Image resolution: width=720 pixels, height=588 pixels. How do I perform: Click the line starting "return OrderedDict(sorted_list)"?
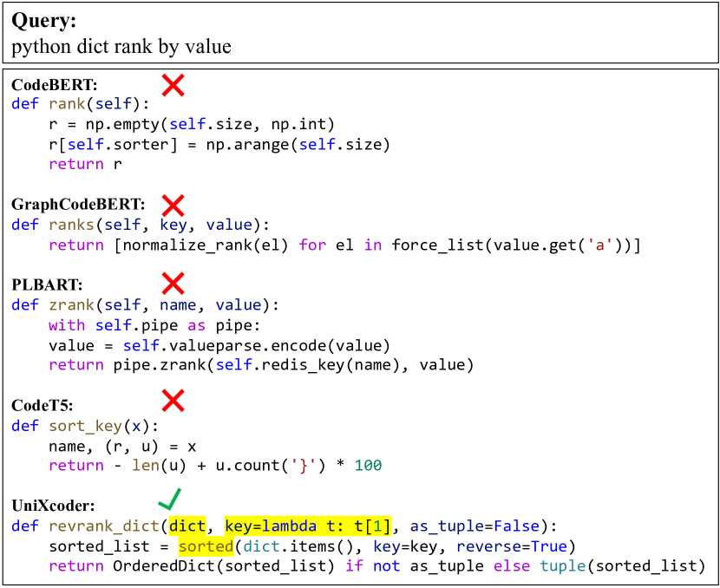pyautogui.click(x=376, y=566)
